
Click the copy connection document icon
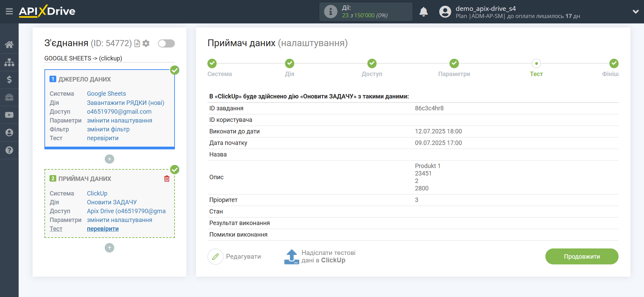pos(137,43)
